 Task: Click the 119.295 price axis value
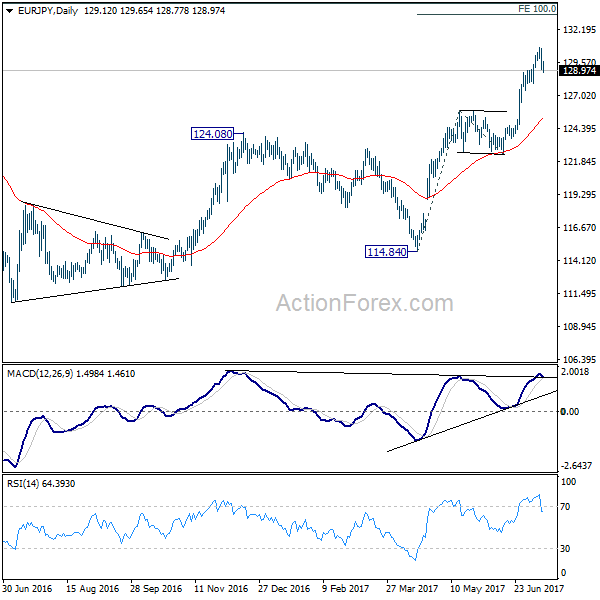pos(579,195)
